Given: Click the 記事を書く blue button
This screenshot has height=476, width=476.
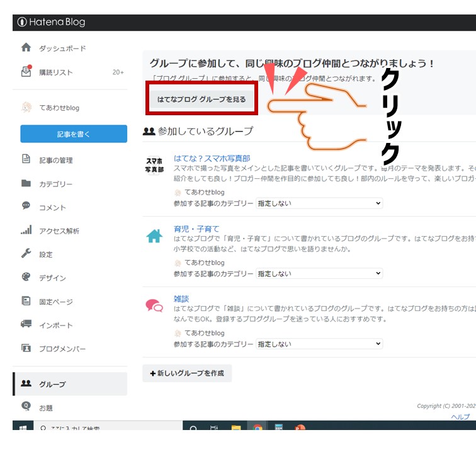Looking at the screenshot, I should (74, 133).
